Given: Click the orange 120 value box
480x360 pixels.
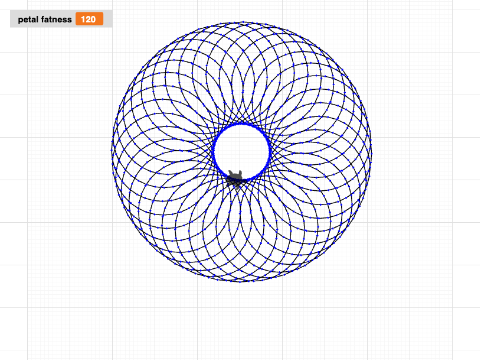Looking at the screenshot, I should [x=89, y=19].
